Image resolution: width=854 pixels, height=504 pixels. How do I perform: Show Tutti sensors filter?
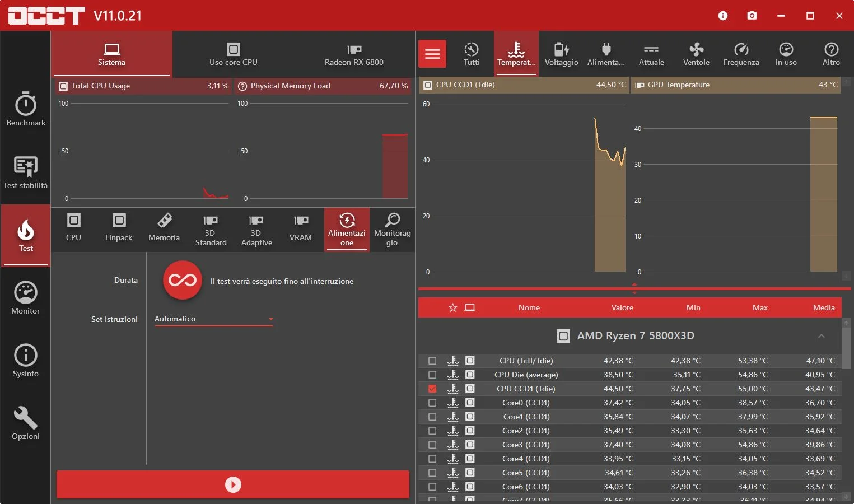tap(472, 54)
